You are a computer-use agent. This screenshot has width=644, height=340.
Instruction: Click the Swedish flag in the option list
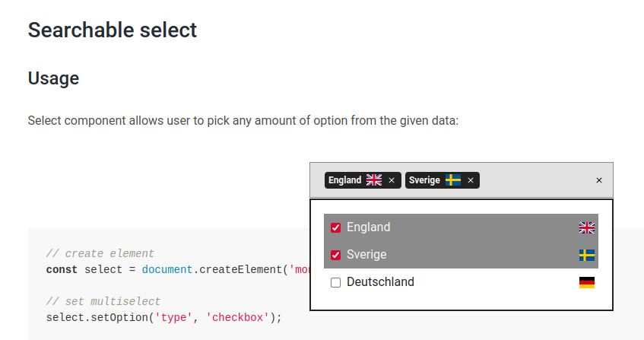pos(587,255)
